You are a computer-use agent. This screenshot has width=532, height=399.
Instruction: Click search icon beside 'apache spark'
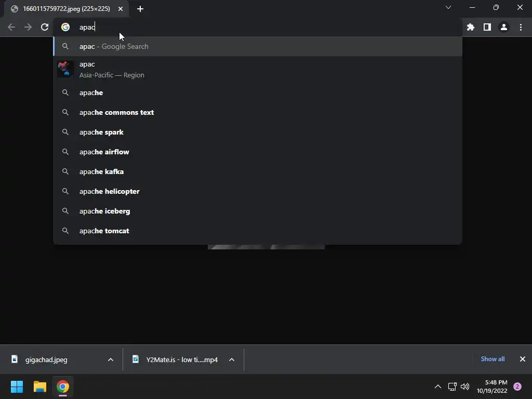click(x=65, y=132)
